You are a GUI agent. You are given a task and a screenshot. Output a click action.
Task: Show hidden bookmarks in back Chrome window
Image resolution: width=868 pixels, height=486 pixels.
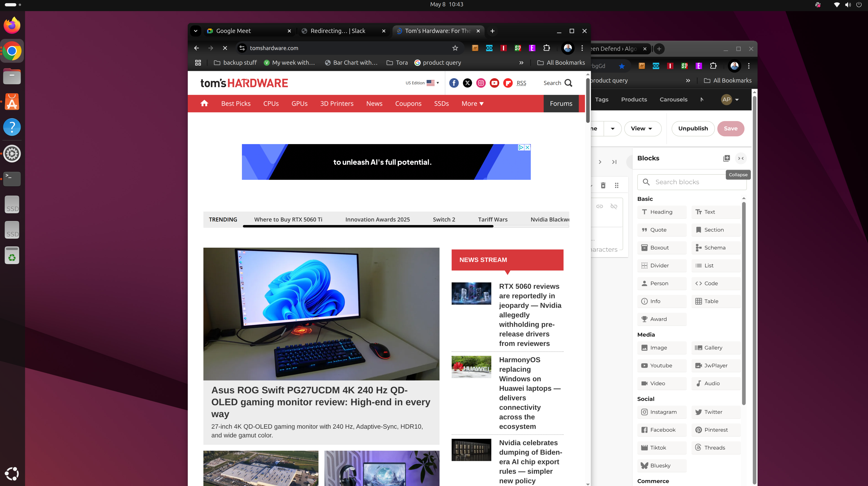coord(688,81)
